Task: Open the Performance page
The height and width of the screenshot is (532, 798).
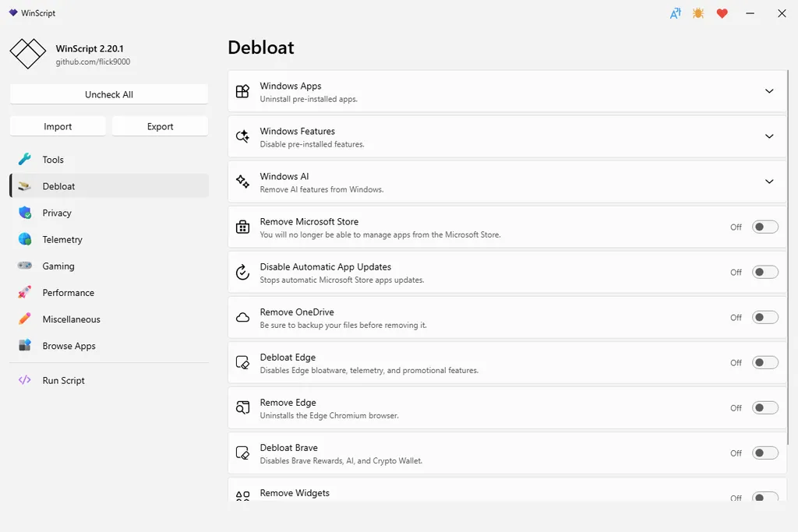Action: (x=109, y=292)
